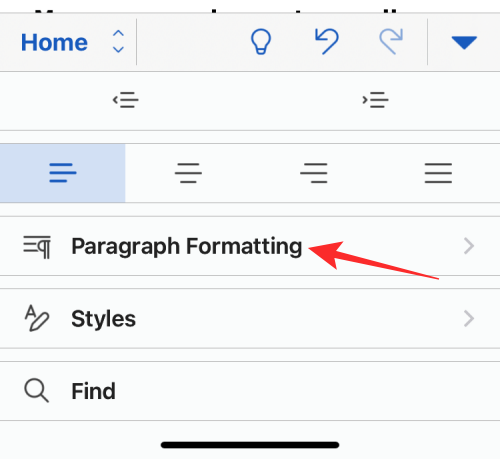Viewport: 500px width, 459px height.
Task: Expand the Paragraph Formatting chevron
Action: click(469, 246)
